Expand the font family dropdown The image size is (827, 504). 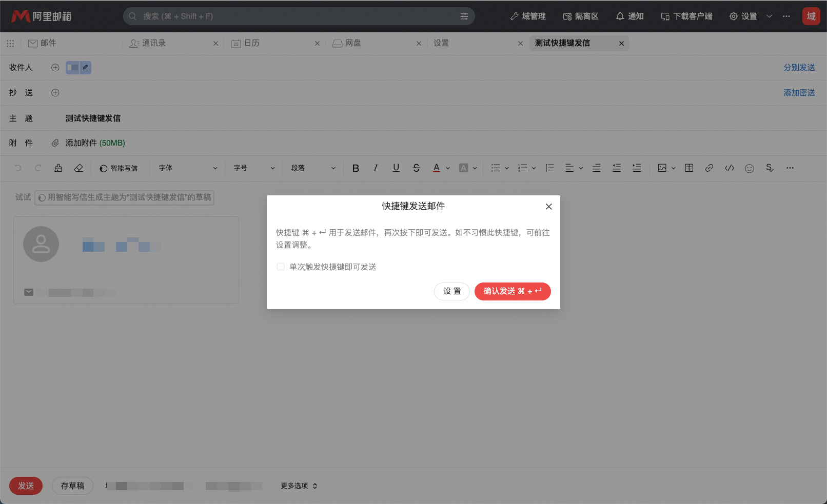pos(188,168)
